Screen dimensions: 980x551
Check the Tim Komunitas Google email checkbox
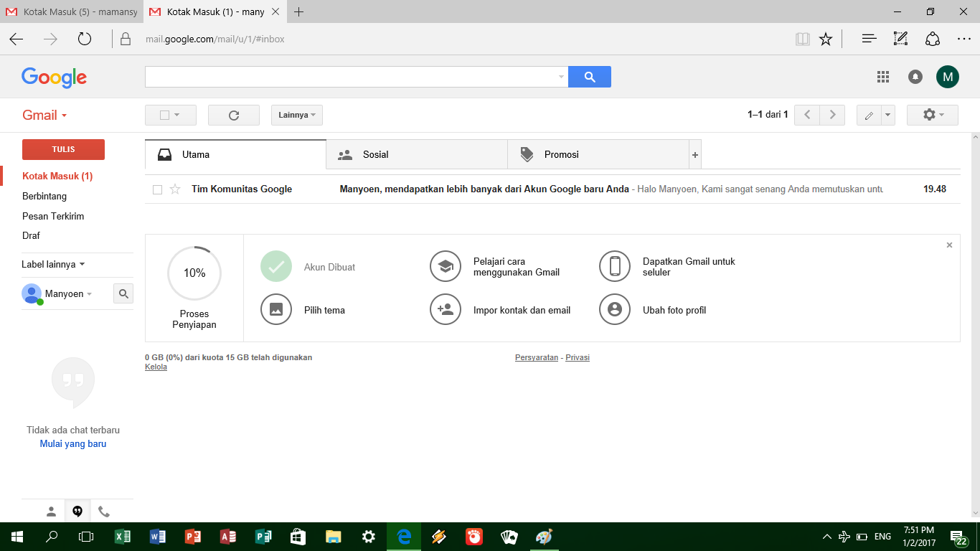click(x=156, y=189)
